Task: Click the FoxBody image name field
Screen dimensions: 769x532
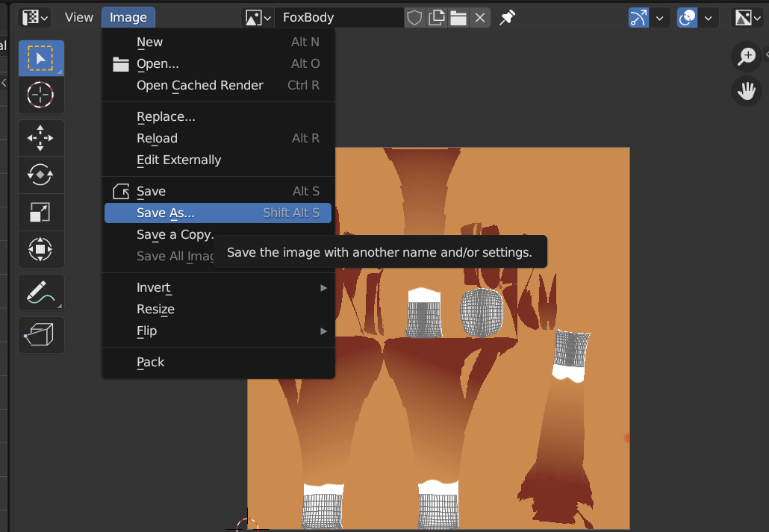Action: point(338,18)
